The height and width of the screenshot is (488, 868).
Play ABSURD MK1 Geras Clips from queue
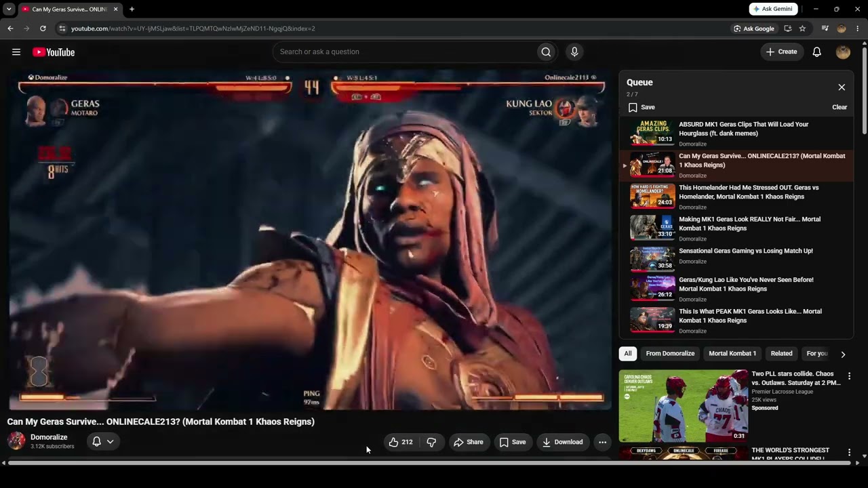(736, 134)
